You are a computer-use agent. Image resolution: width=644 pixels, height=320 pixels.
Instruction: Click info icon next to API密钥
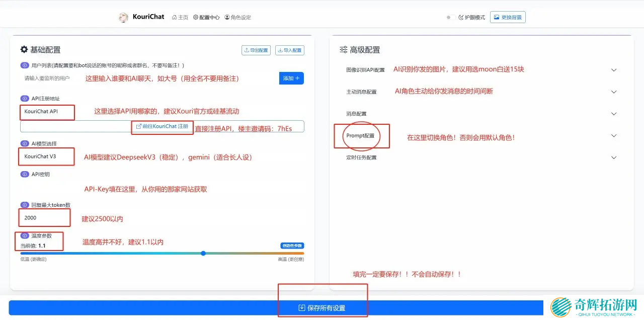[25, 174]
